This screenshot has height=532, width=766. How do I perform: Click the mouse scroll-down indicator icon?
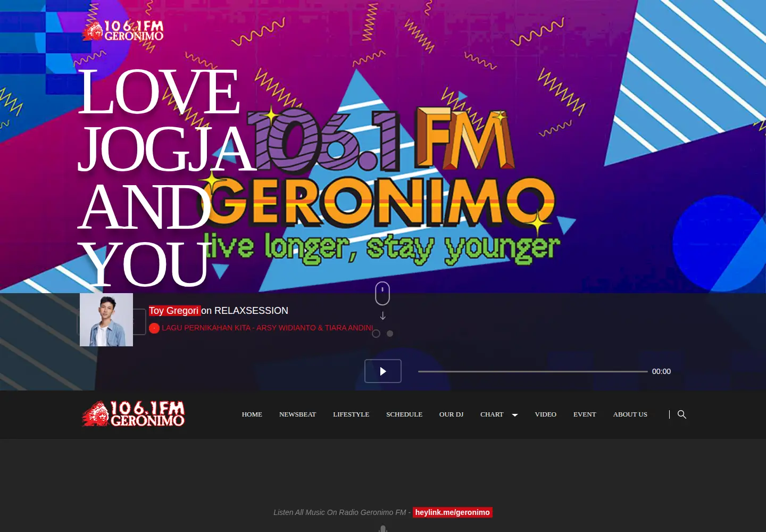click(382, 293)
